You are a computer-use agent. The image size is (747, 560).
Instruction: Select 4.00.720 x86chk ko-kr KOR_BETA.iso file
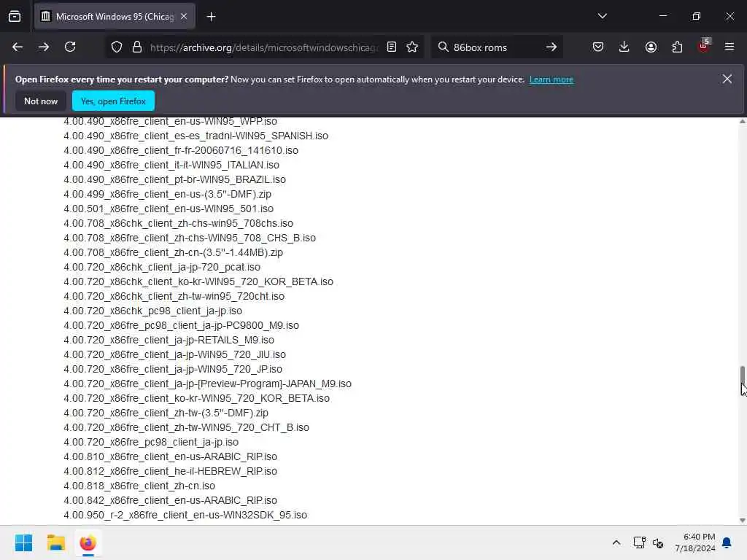click(x=198, y=282)
